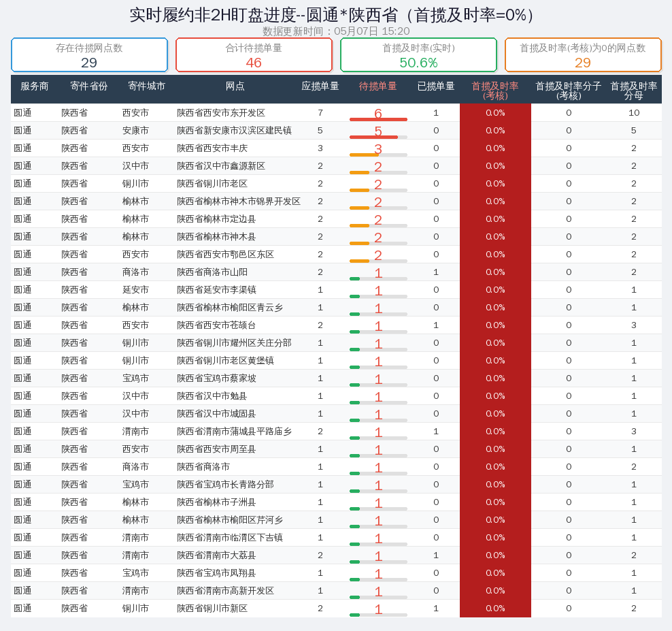Image resolution: width=672 pixels, height=631 pixels.
Task: Select 陕西省西安市周至县 outlet cell
Action: click(x=216, y=449)
